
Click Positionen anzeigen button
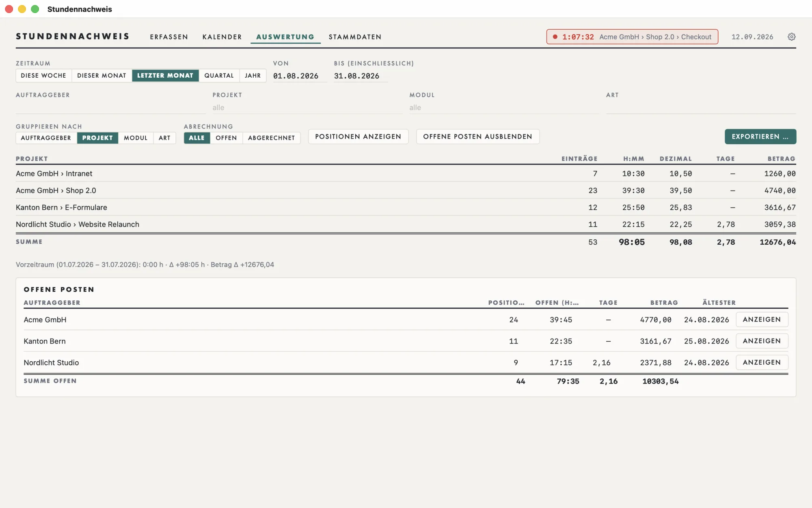pos(358,137)
